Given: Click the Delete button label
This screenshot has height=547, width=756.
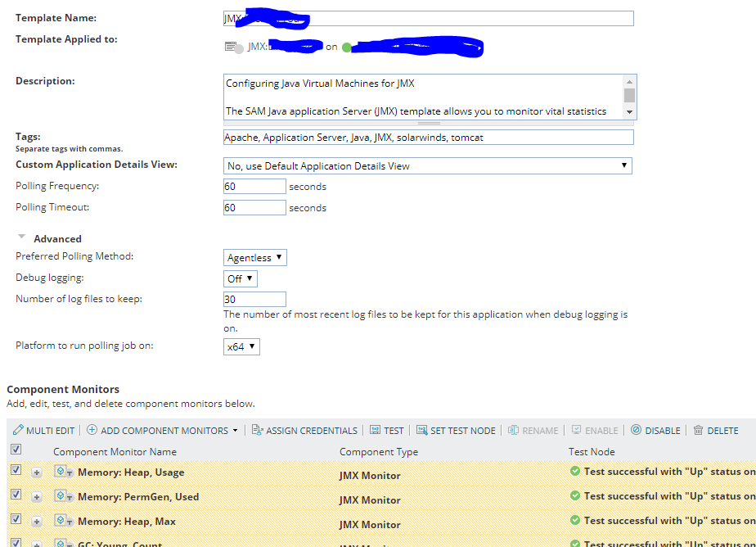Looking at the screenshot, I should tap(722, 431).
